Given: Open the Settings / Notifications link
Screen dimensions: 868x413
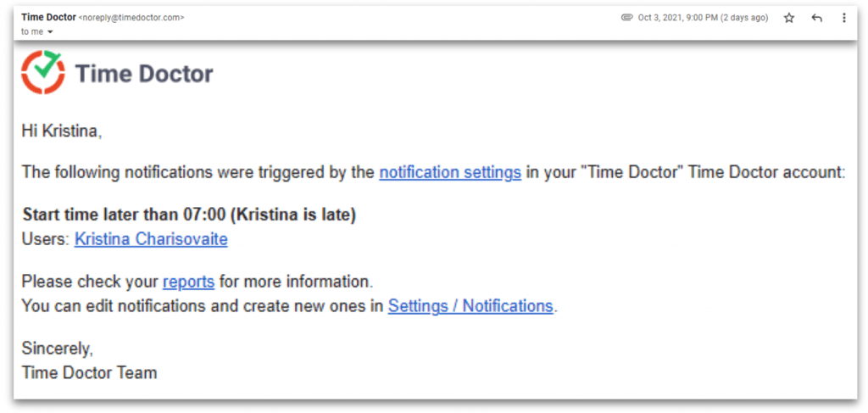Looking at the screenshot, I should click(470, 305).
